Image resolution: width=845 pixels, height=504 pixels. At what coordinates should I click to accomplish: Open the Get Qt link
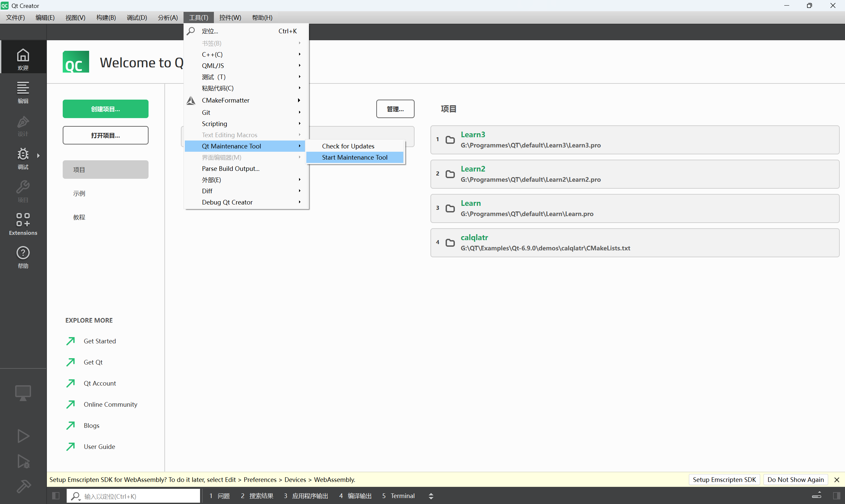click(93, 362)
